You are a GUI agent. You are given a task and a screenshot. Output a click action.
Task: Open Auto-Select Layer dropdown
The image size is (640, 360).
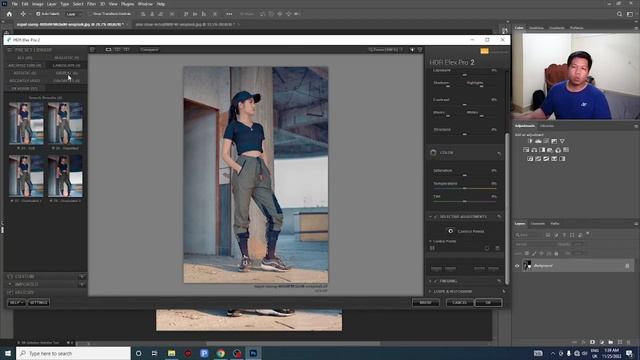point(73,14)
